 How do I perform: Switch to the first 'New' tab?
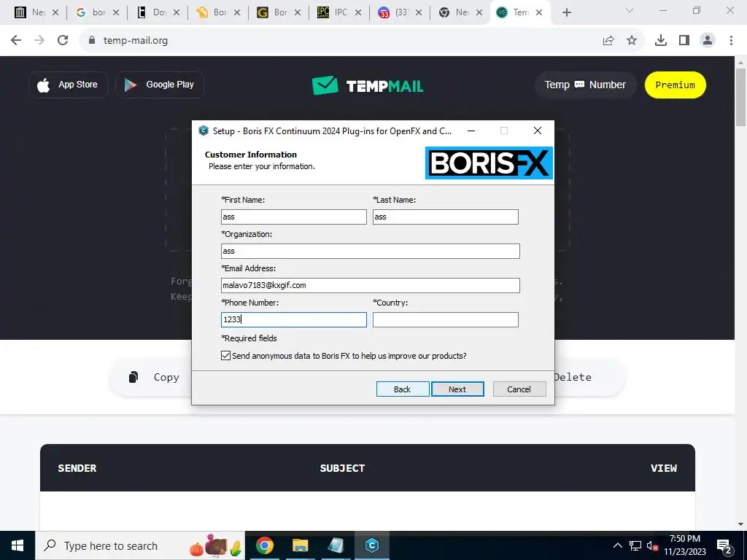click(x=36, y=13)
